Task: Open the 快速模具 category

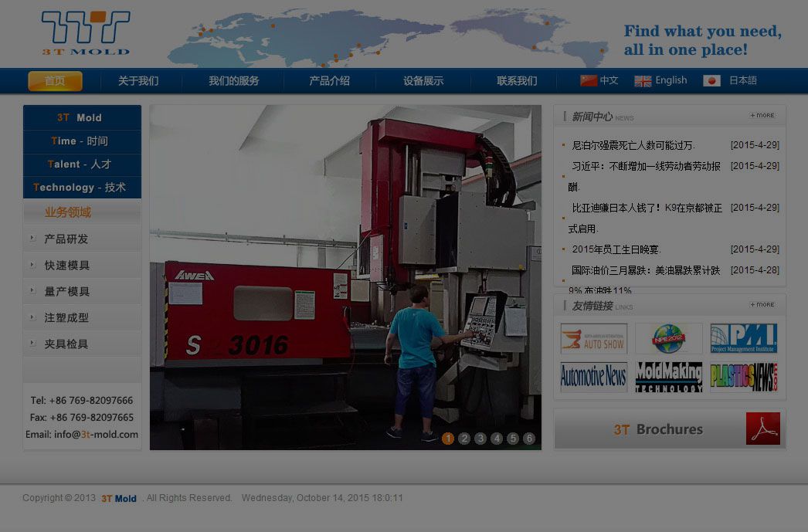Action: (x=67, y=265)
